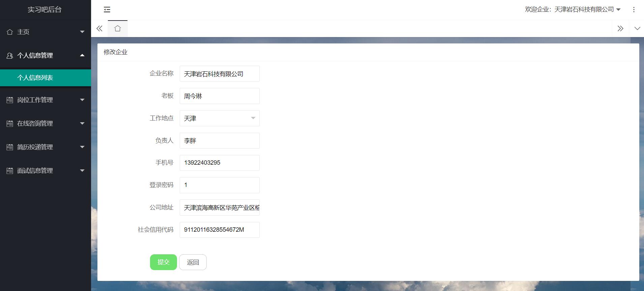Click the 工作地点 field label
The height and width of the screenshot is (291, 644).
(162, 118)
